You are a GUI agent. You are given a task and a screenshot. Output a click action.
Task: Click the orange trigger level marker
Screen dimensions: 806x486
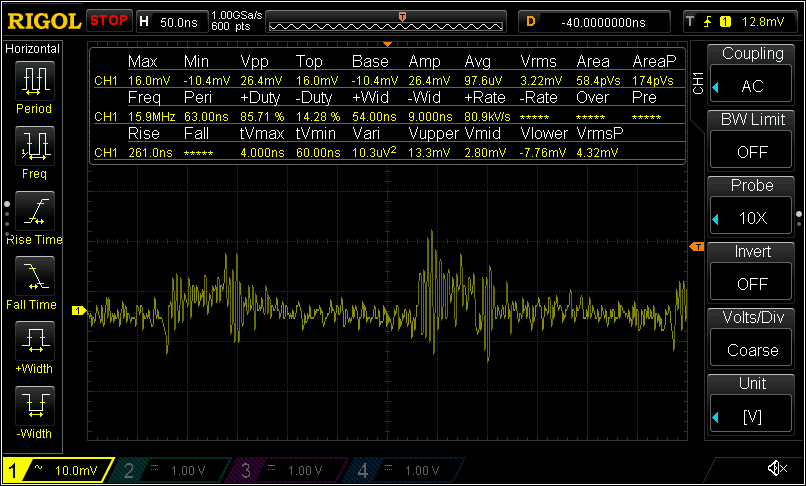point(697,246)
